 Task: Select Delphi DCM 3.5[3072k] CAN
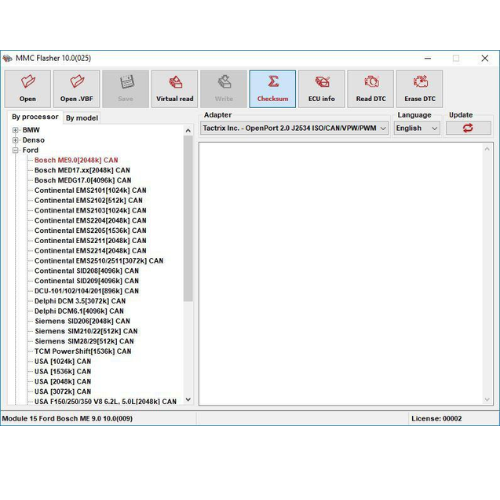click(x=80, y=301)
